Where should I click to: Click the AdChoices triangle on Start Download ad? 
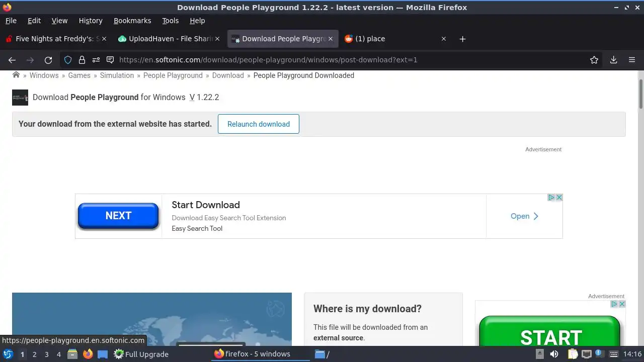(x=551, y=198)
